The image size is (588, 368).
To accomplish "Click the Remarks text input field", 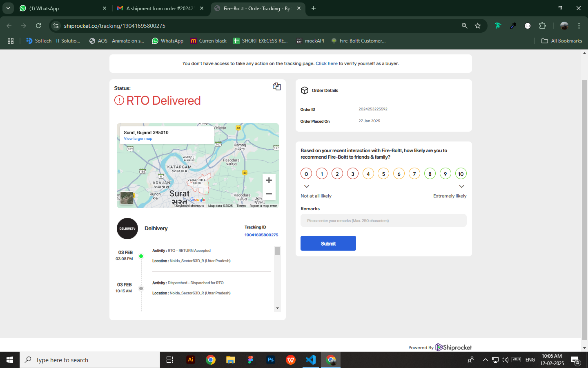I will [x=383, y=221].
